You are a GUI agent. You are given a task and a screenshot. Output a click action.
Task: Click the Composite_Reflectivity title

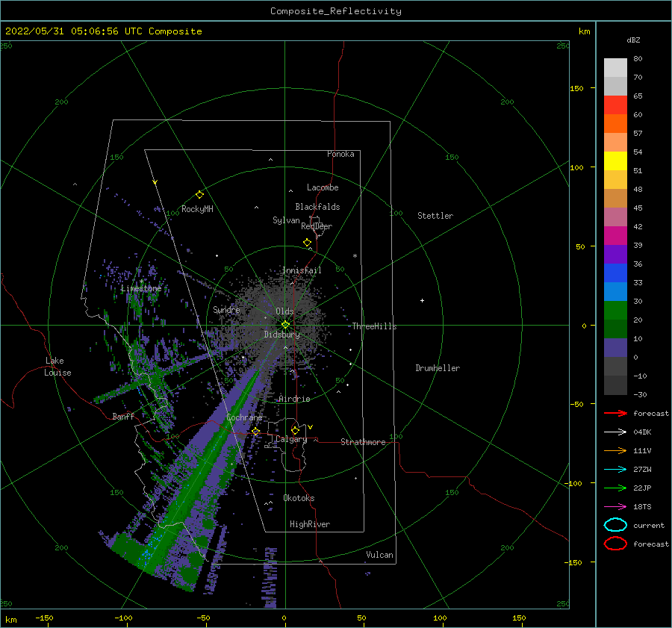[x=336, y=11]
